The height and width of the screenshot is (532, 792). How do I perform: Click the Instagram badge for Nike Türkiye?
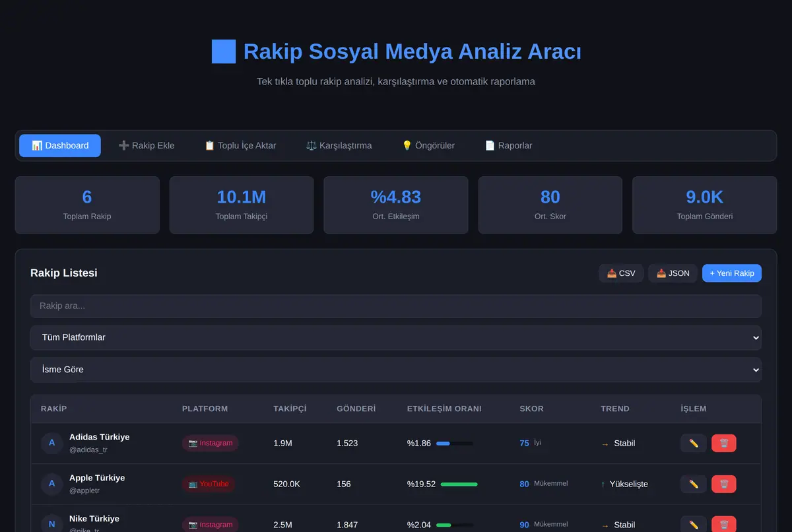pos(211,525)
